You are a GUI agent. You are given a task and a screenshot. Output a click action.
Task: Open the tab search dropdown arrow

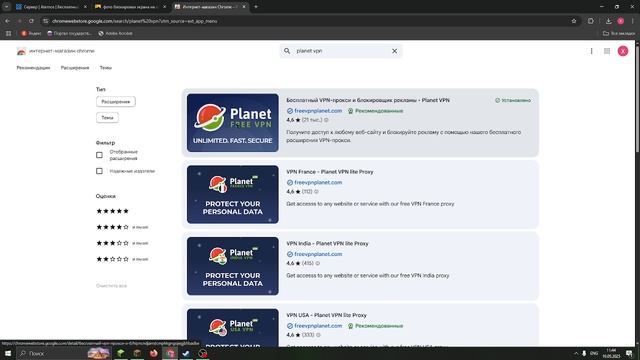(x=7, y=7)
